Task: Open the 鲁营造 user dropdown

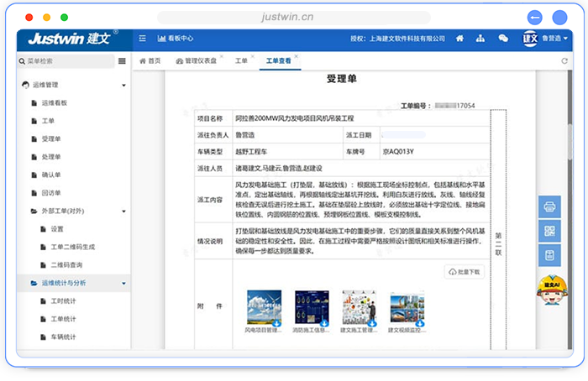Action: pos(554,39)
